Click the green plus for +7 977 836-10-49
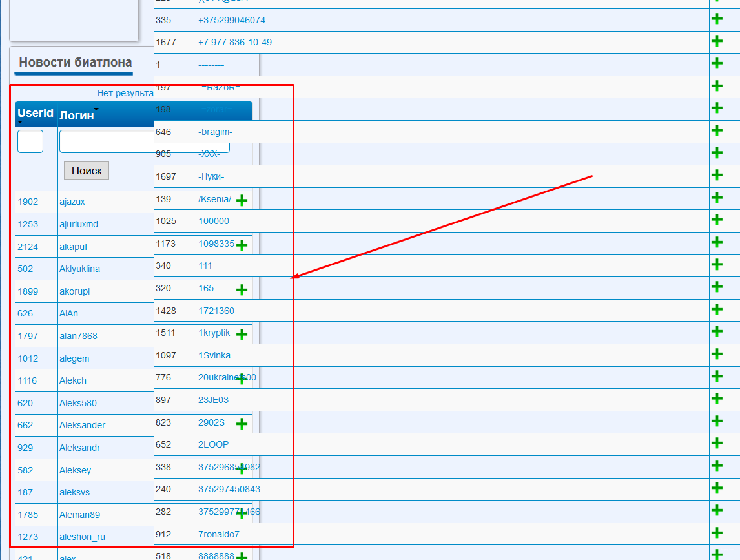This screenshot has height=560, width=740. tap(716, 41)
